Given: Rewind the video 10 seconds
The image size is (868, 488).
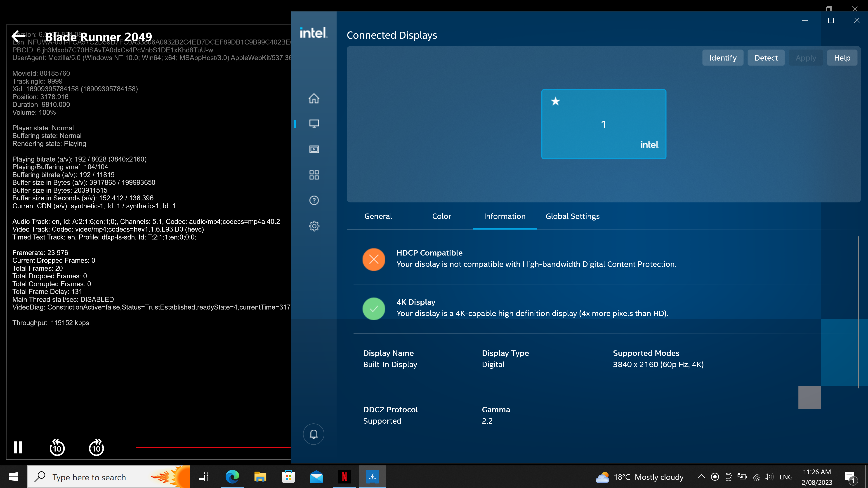Looking at the screenshot, I should (57, 447).
